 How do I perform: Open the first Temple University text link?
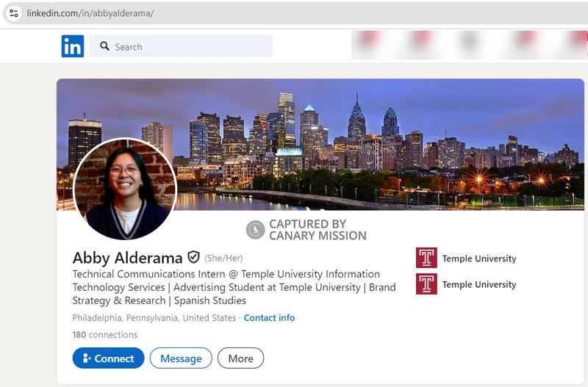(x=479, y=258)
